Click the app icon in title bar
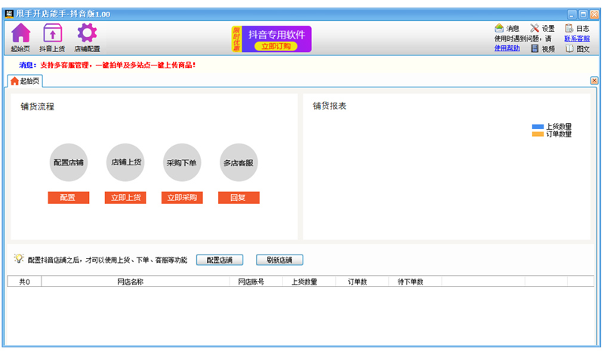 click(x=9, y=14)
